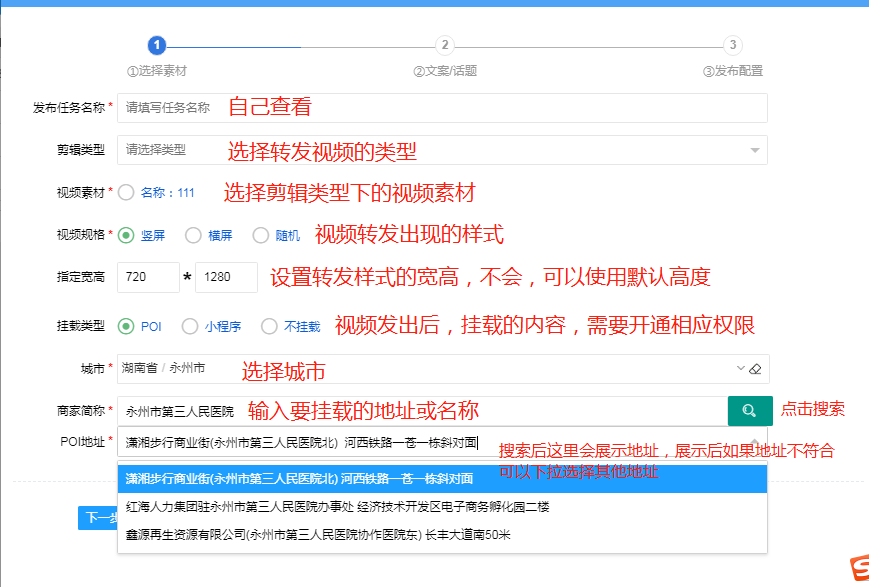Click step 3 circle in progress bar
The width and height of the screenshot is (869, 587).
pyautogui.click(x=733, y=45)
